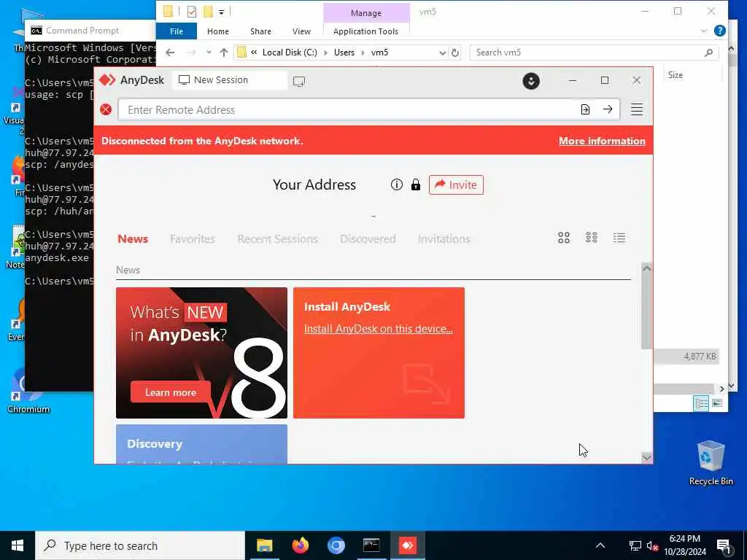Click the Explorer back arrow
Viewport: 747px width, 560px height.
click(170, 52)
